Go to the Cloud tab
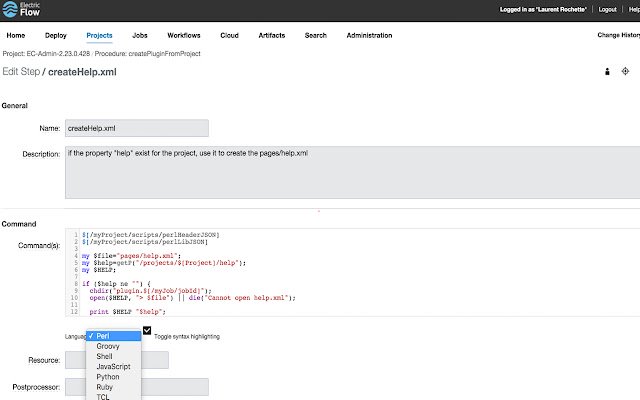 (229, 36)
